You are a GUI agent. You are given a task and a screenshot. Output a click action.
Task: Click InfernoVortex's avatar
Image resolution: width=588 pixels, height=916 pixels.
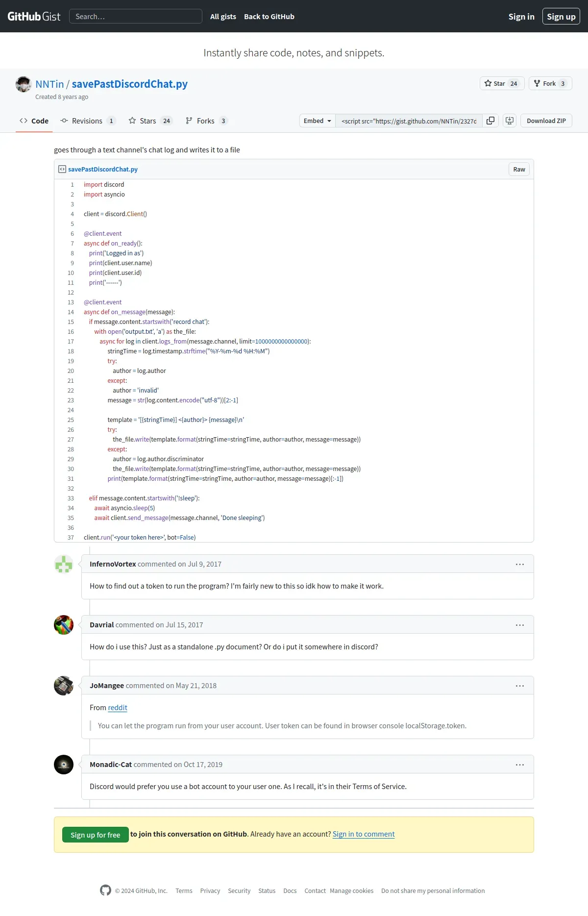tap(64, 564)
